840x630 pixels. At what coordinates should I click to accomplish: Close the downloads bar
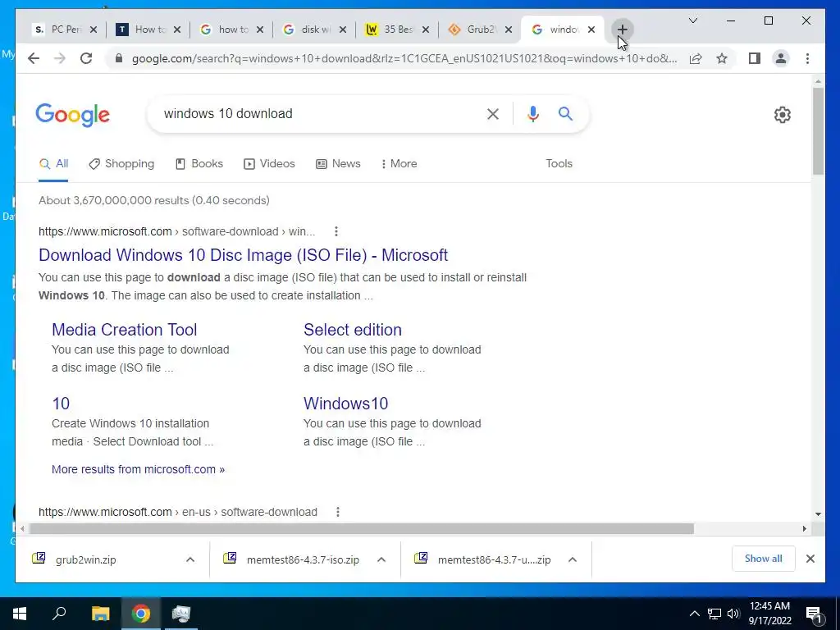(x=810, y=559)
